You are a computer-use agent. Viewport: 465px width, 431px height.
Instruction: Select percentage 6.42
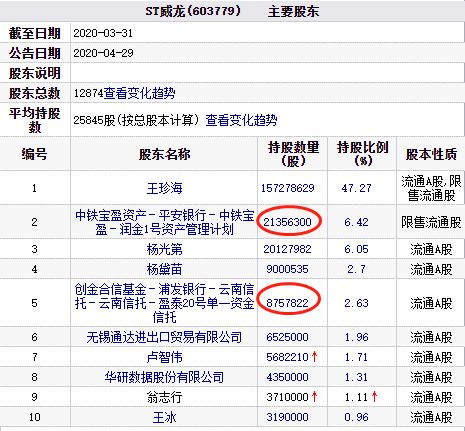[x=356, y=222]
